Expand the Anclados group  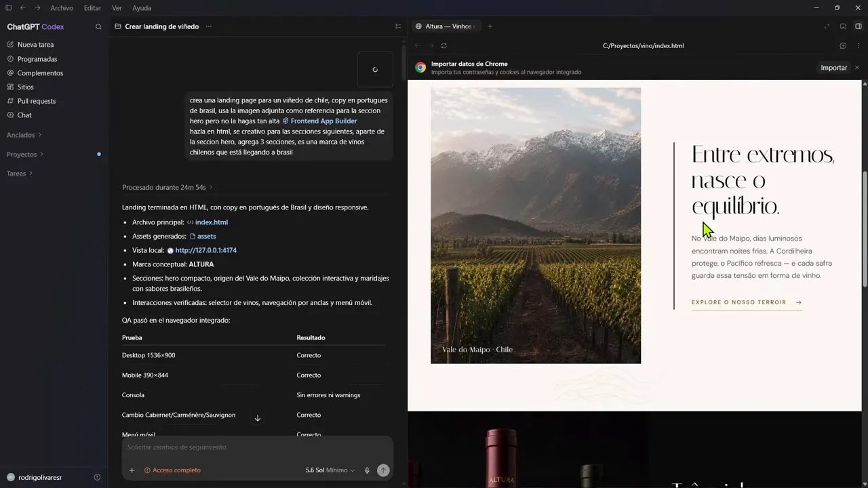[x=24, y=135]
